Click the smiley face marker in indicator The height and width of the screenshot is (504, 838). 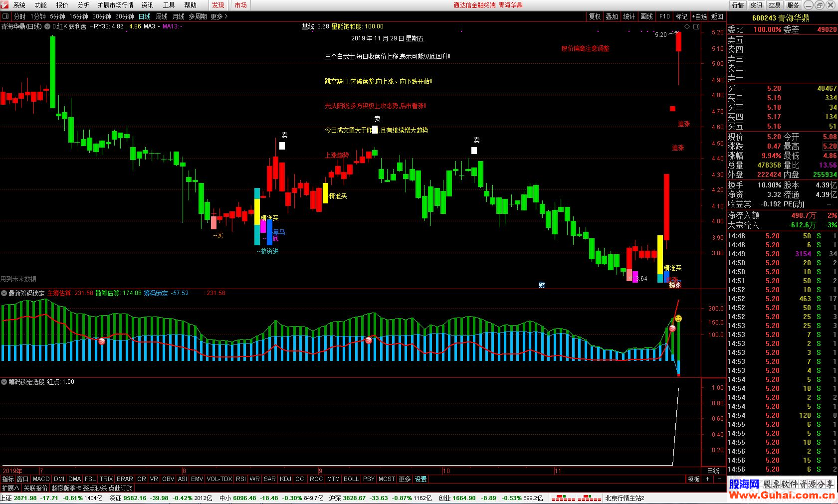click(x=678, y=318)
